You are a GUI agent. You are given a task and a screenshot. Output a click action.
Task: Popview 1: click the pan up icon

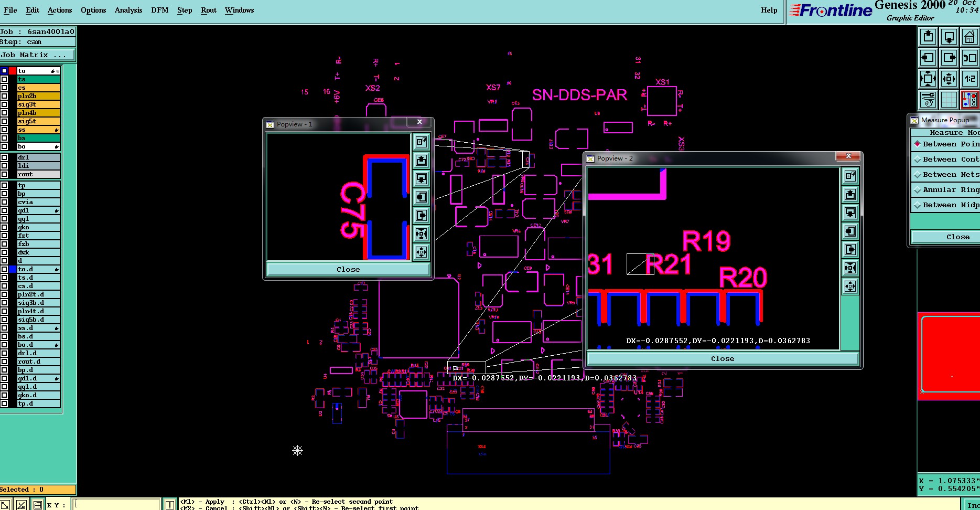click(421, 160)
